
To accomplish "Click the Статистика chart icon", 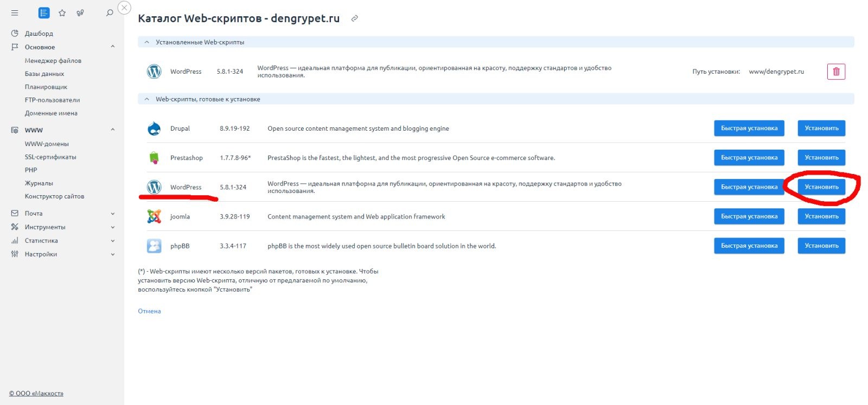I will [15, 240].
